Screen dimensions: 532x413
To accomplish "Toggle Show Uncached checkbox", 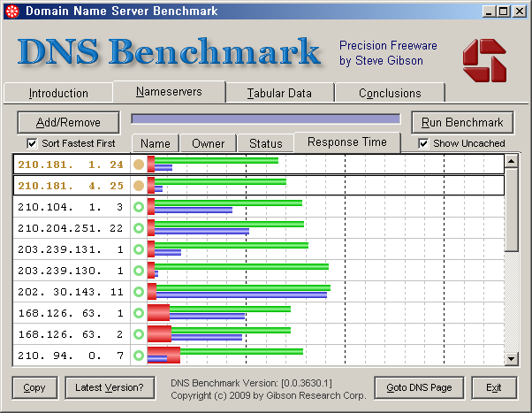I will tap(423, 143).
